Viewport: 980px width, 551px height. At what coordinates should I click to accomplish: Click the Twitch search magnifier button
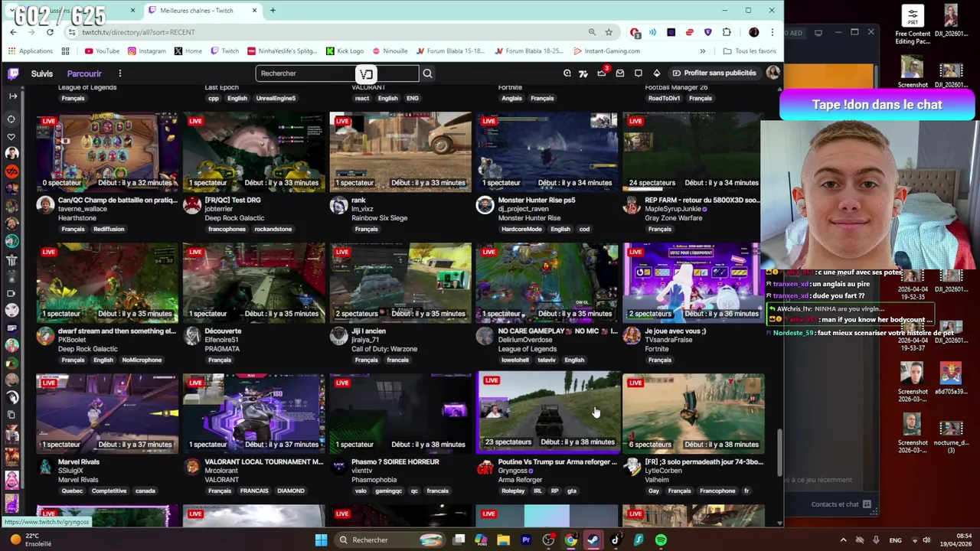pos(427,73)
